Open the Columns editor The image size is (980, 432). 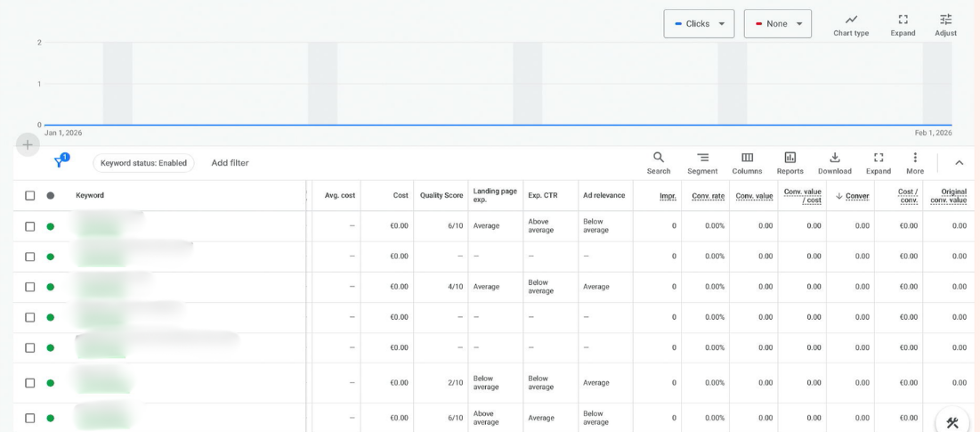click(747, 163)
